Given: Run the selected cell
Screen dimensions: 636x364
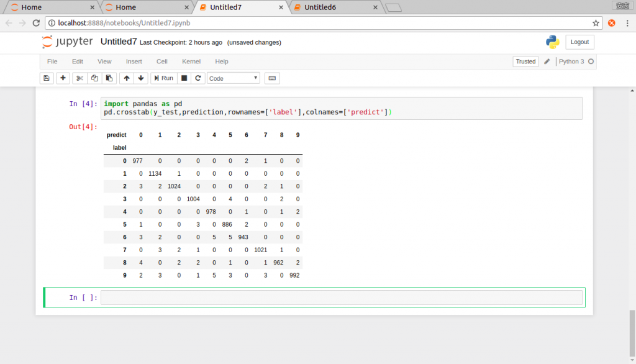Looking at the screenshot, I should 164,78.
